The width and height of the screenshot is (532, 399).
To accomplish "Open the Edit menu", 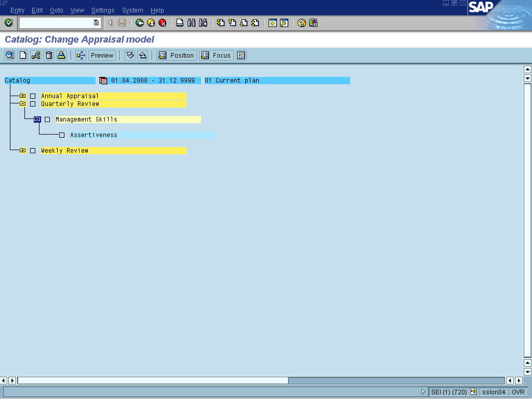I will [37, 10].
